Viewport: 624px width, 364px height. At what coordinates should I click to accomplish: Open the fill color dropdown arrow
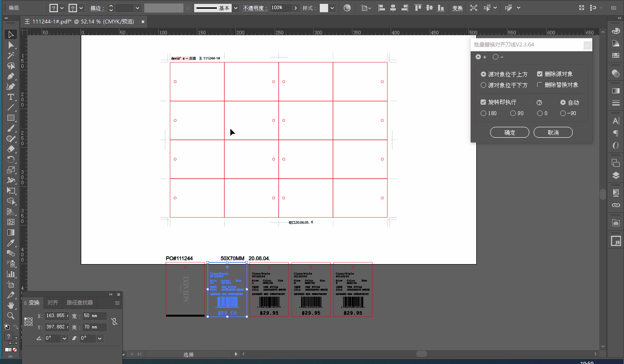[x=62, y=8]
